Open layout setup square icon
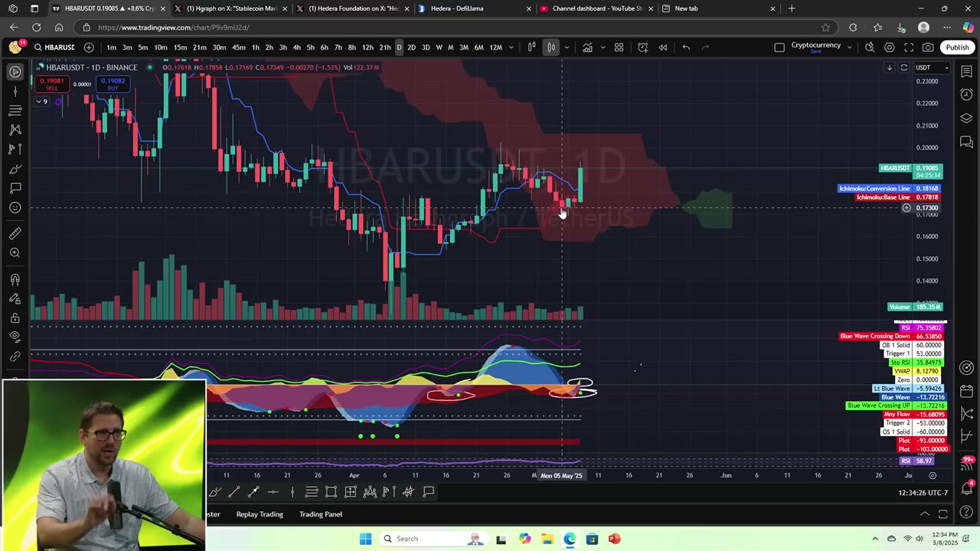 point(779,47)
